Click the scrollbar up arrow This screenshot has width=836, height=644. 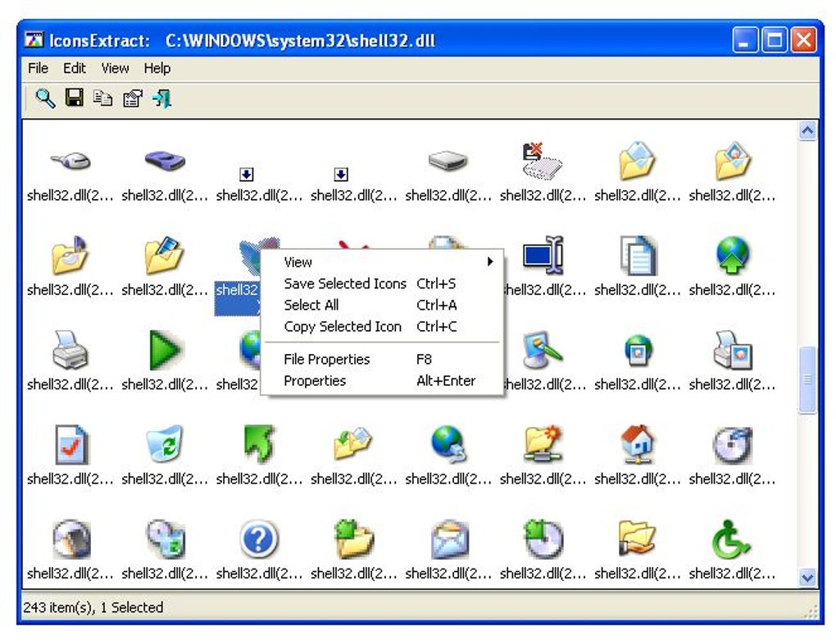point(808,130)
